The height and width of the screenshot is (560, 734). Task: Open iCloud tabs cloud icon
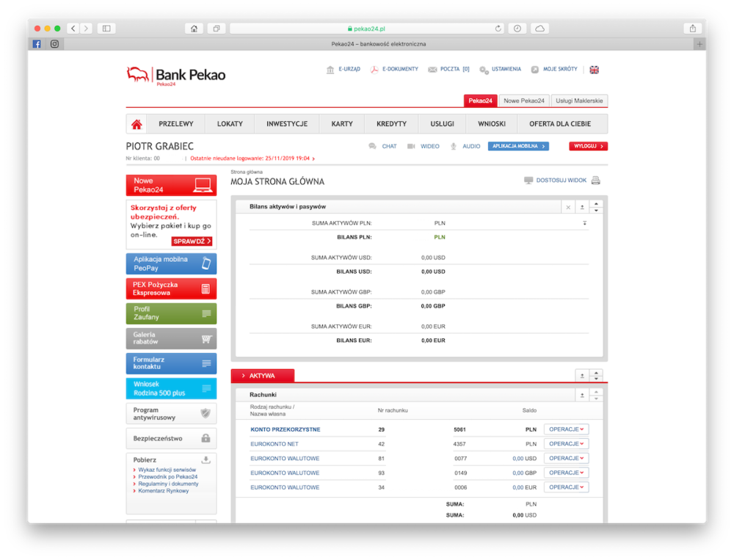[539, 29]
